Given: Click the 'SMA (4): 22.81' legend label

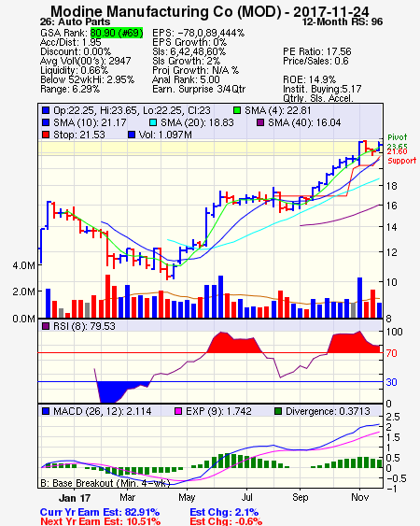Looking at the screenshot, I should pos(278,110).
